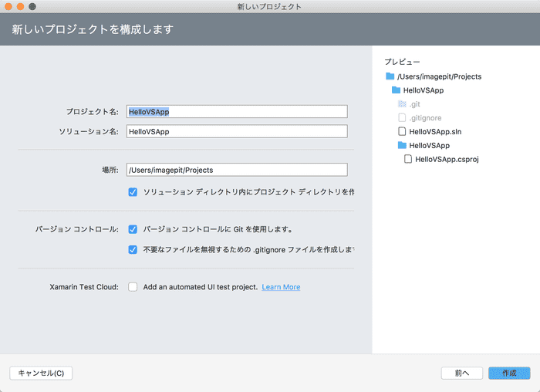The width and height of the screenshot is (540, 392).
Task: Disable Git version control checkbox
Action: 133,229
